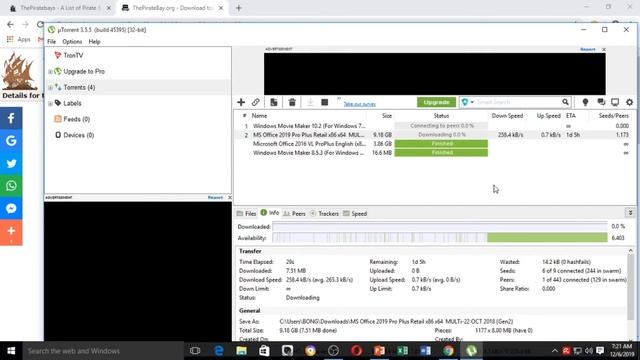
Task: Click Report link above the top advertisement
Action: tap(587, 49)
